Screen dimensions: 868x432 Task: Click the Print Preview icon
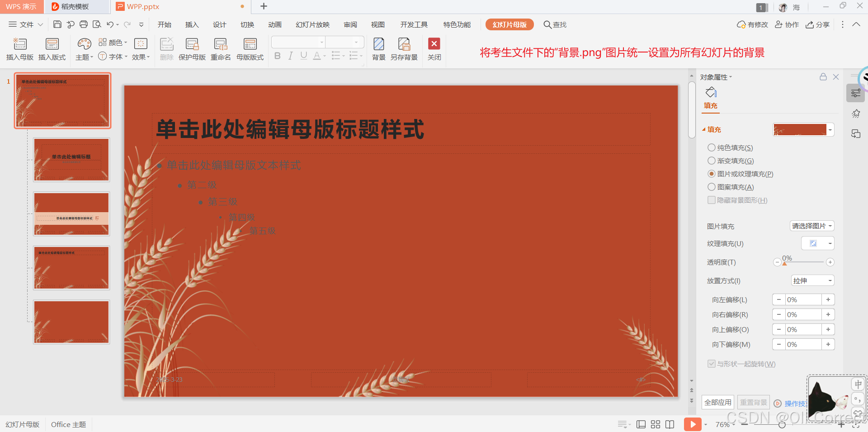97,24
